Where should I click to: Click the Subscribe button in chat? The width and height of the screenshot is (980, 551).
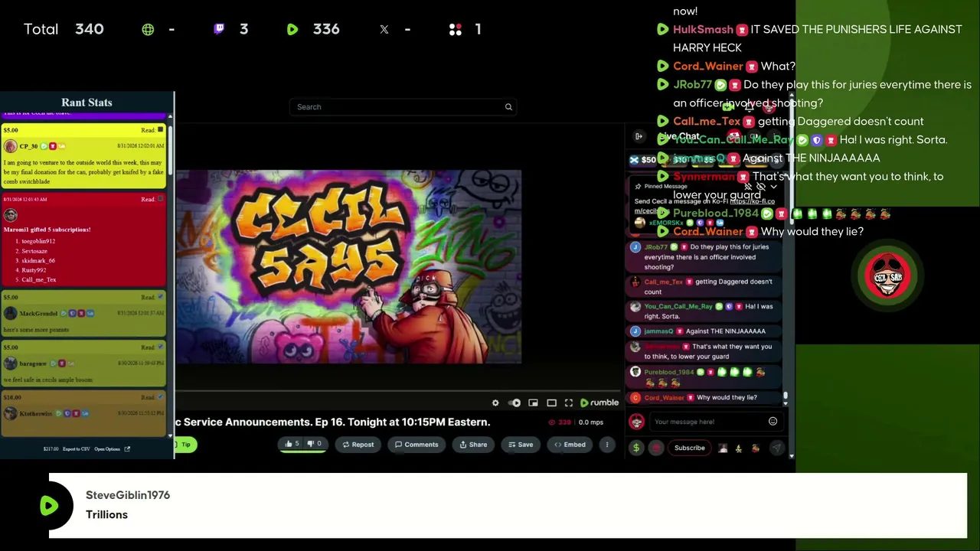pos(689,448)
